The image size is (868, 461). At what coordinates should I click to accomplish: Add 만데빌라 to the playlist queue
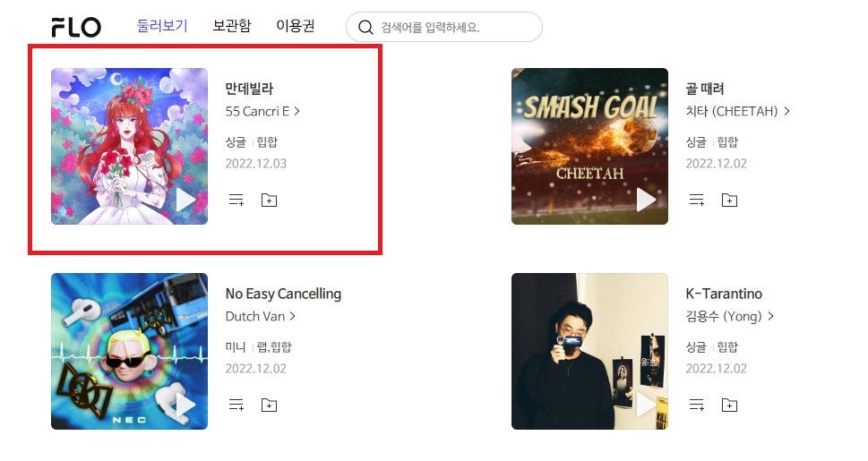(236, 200)
